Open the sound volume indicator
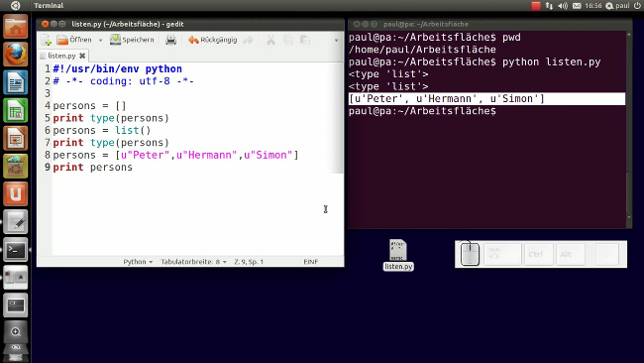The image size is (644, 363). 563,5
